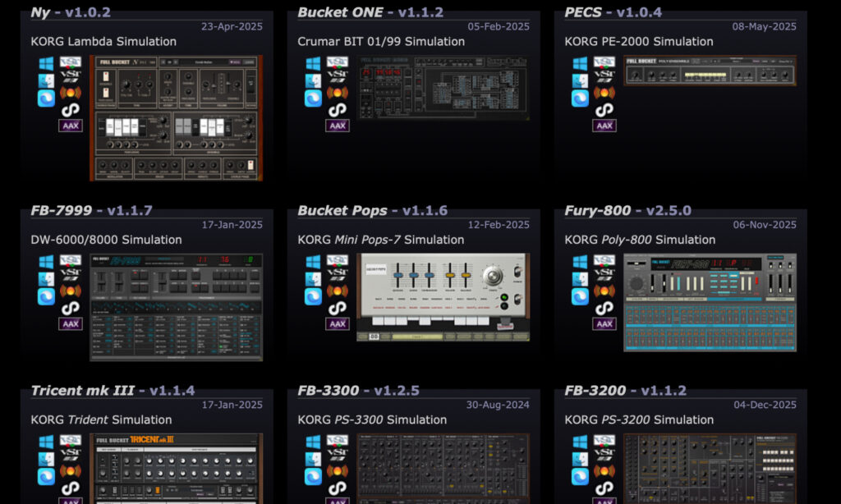Click the macOS Finder icon under Fury-800
The image size is (841, 504).
tap(580, 278)
